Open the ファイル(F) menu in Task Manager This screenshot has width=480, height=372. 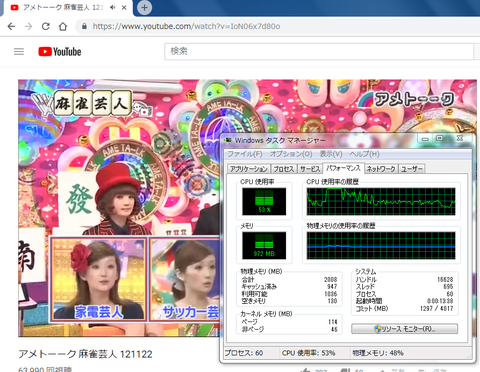click(x=245, y=154)
